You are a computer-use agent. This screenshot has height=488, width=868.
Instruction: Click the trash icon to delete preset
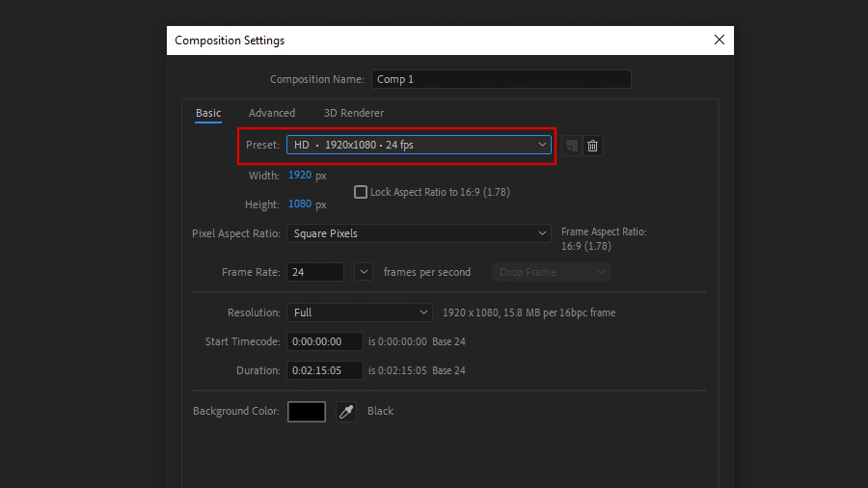pyautogui.click(x=593, y=146)
